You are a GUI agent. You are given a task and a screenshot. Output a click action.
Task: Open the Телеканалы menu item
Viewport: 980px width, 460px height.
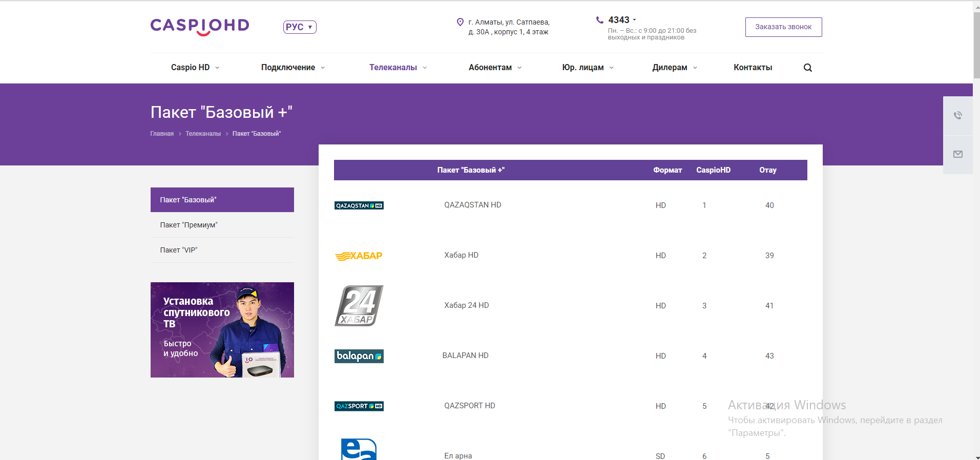[393, 68]
